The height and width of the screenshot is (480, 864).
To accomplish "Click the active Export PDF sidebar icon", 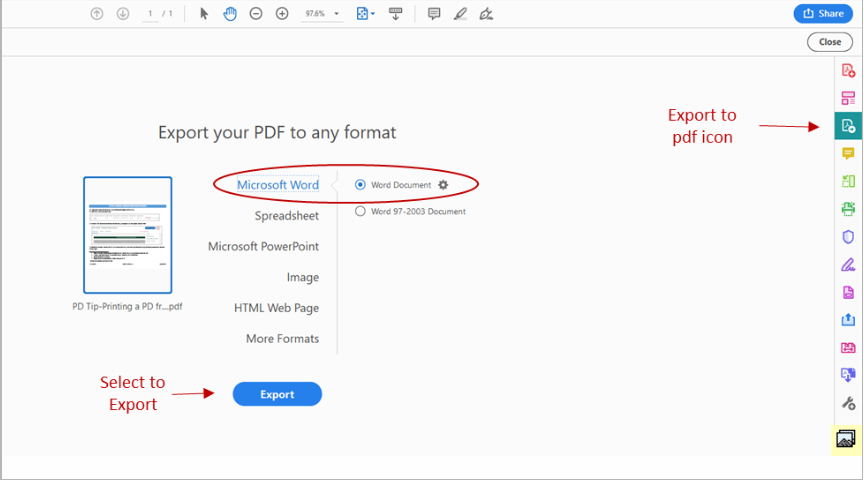I will click(x=848, y=126).
